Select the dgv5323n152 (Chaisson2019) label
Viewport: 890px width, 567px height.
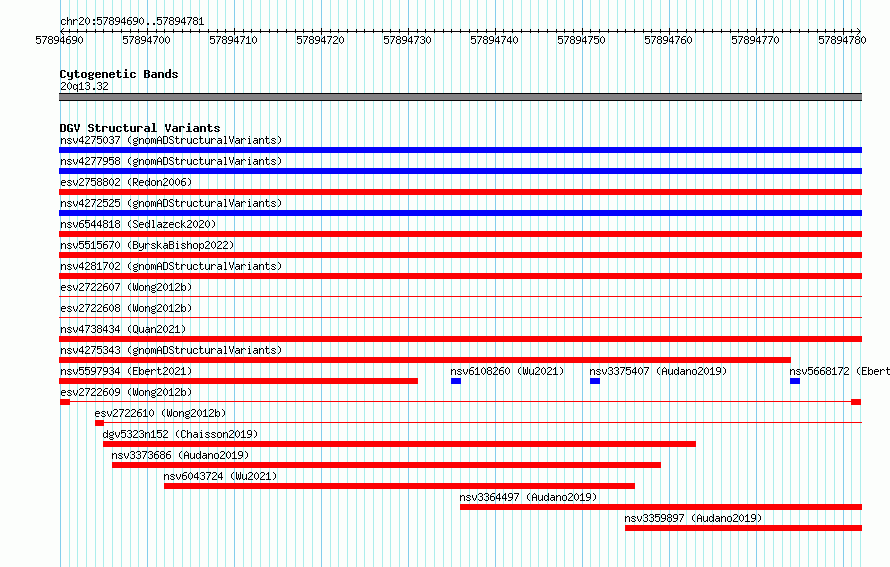[x=180, y=434]
